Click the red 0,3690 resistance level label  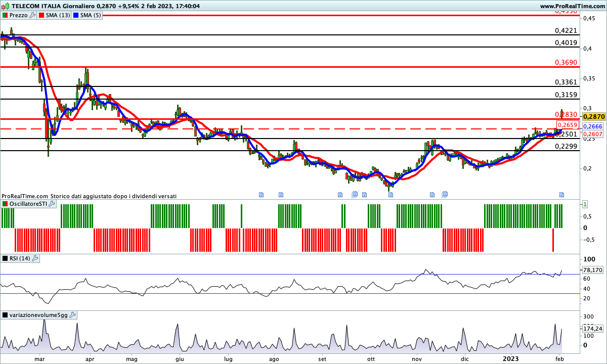click(566, 62)
